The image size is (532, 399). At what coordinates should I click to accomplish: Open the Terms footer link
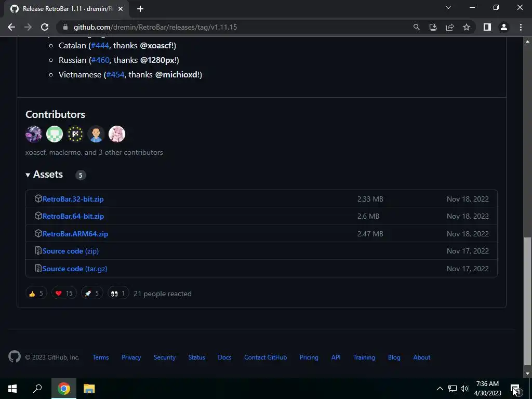coord(101,357)
